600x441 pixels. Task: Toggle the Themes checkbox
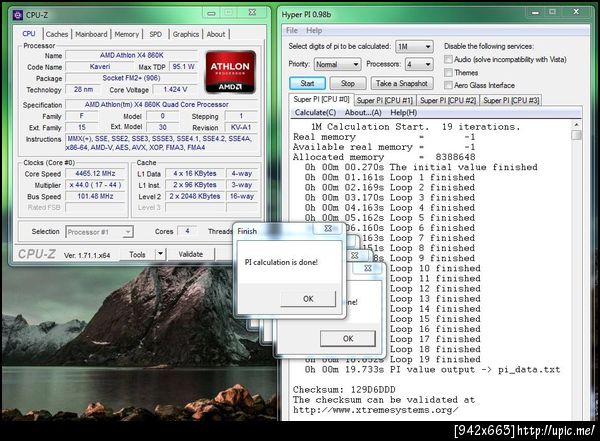tap(448, 72)
